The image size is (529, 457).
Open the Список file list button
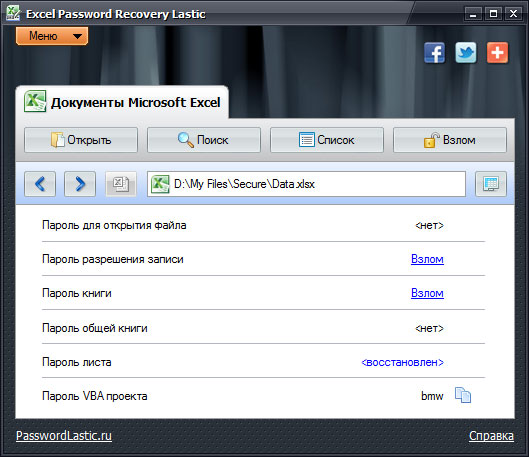327,140
